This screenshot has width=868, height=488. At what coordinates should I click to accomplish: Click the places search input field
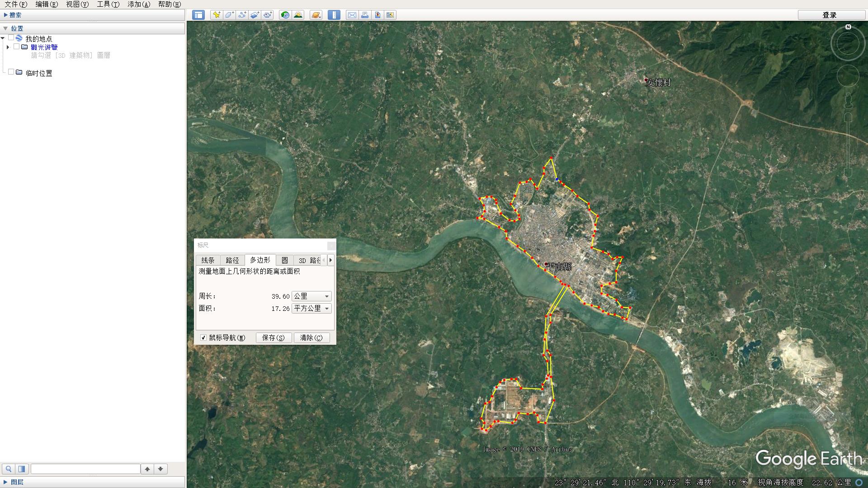point(85,469)
